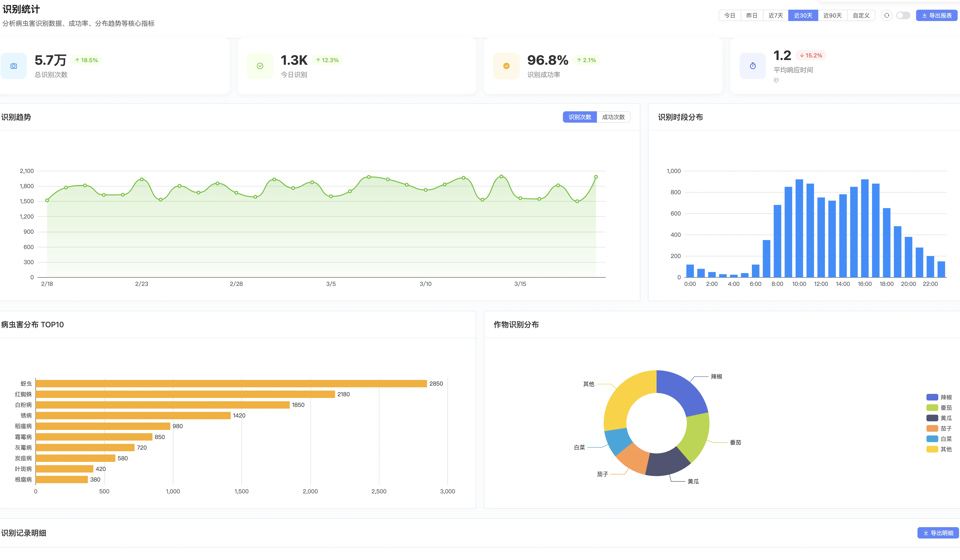This screenshot has height=560, width=960.
Task: Click the stopwatch icon for 平均响应时间
Action: pos(752,66)
